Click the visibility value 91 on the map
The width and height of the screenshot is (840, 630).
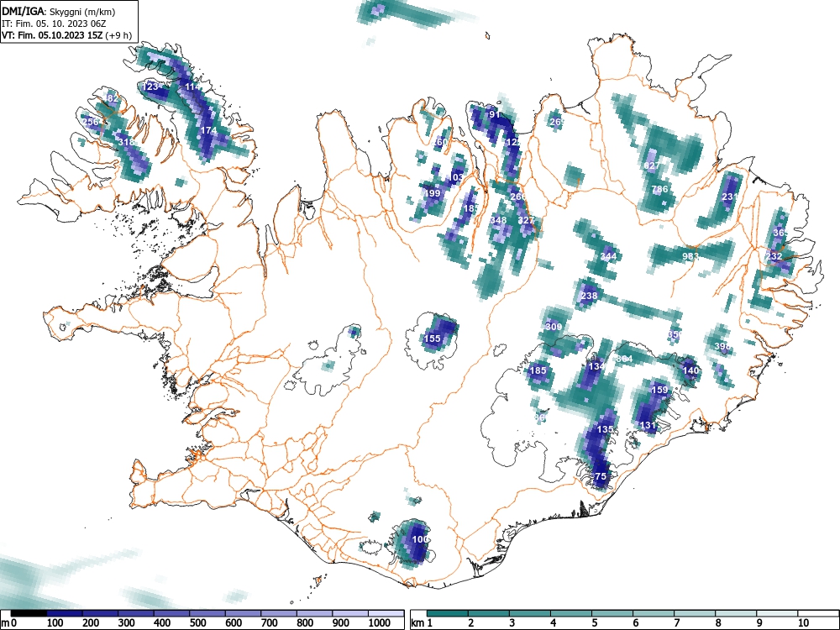pyautogui.click(x=495, y=114)
